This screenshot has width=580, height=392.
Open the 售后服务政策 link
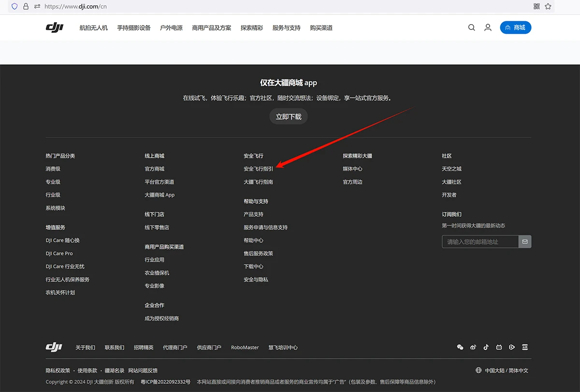tap(259, 253)
